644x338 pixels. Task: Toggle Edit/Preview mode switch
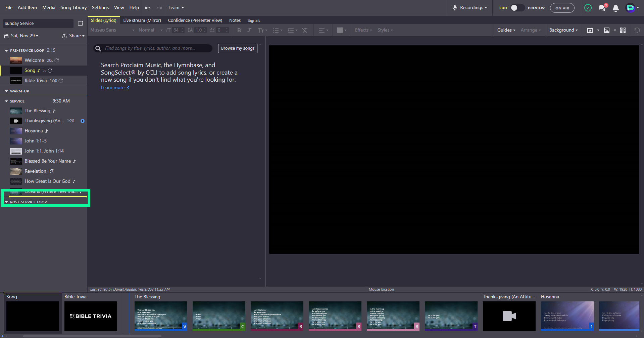[517, 8]
